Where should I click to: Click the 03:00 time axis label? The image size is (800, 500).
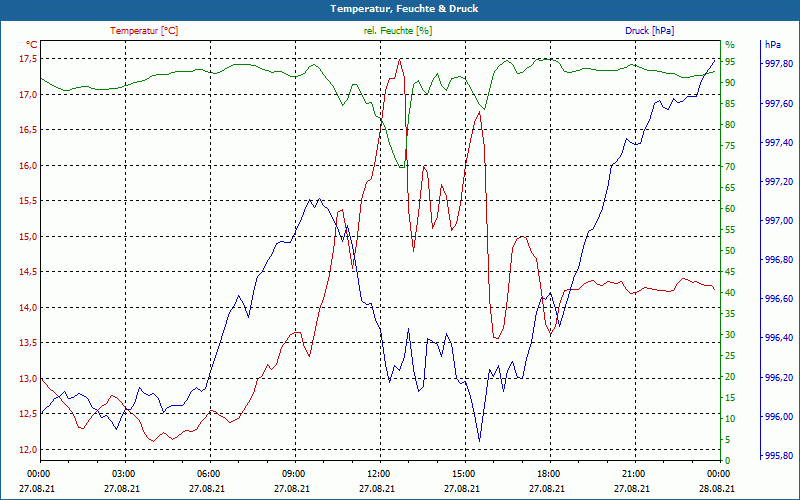[x=122, y=473]
